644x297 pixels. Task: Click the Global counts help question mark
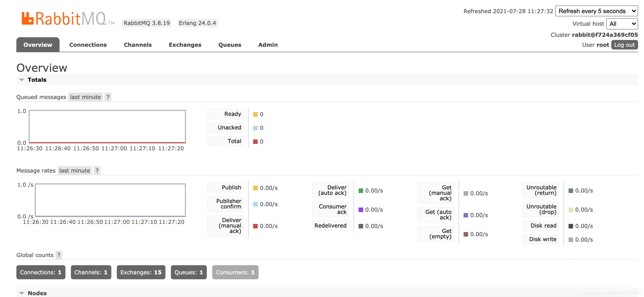tap(59, 255)
